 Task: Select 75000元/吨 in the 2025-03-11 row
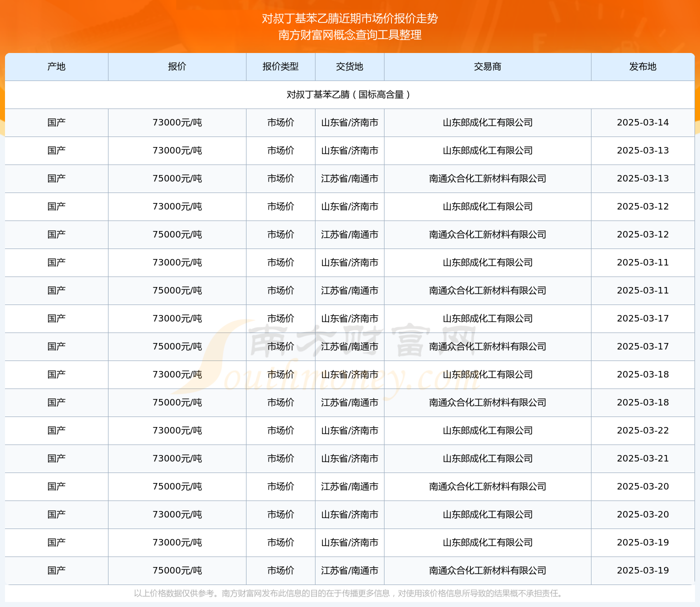(x=177, y=290)
